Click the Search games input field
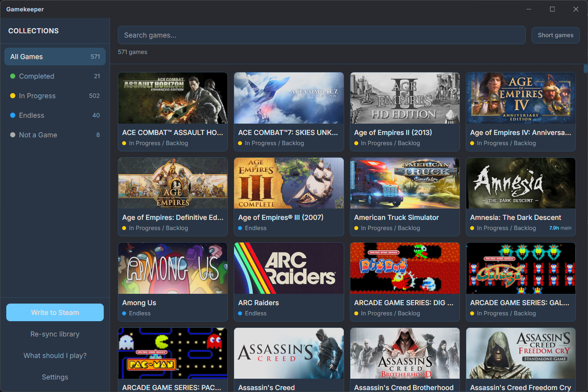 321,35
